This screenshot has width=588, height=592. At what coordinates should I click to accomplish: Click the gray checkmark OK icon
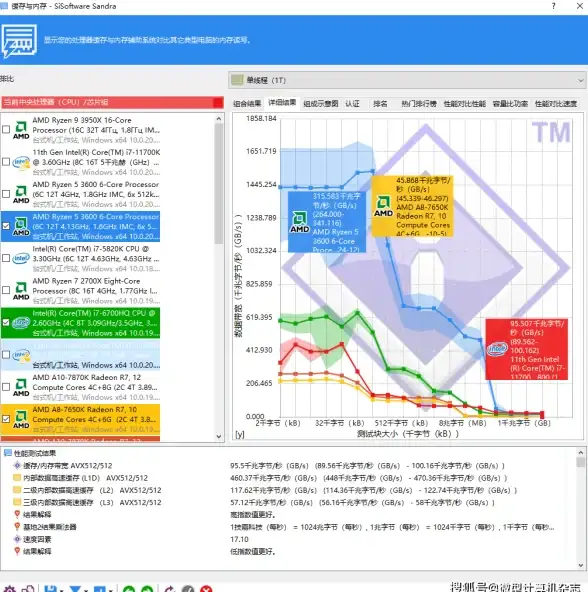point(188,589)
